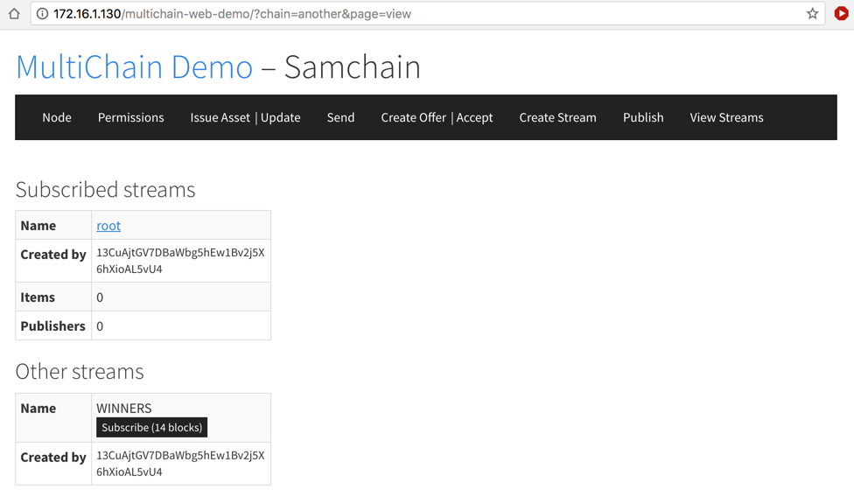Screen dimensions: 854x504
Task: Open the Issue Asset page
Action: pos(220,118)
